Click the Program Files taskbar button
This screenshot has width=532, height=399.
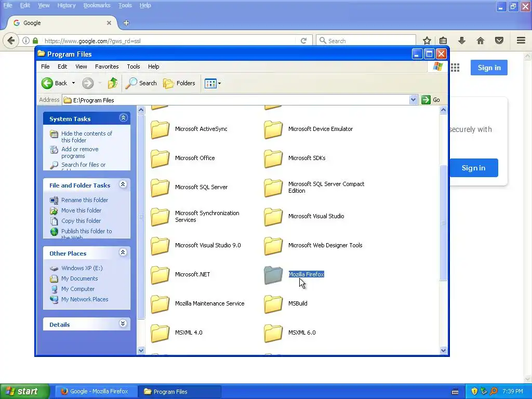click(x=180, y=392)
